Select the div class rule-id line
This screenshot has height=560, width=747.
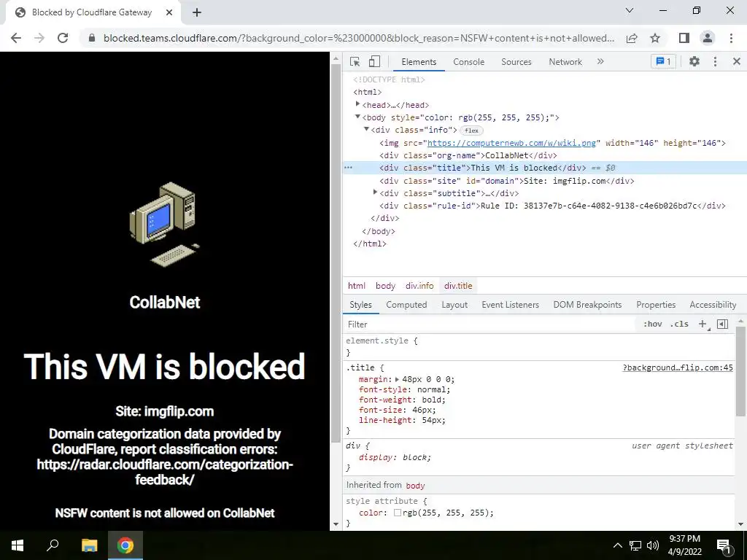pos(553,206)
